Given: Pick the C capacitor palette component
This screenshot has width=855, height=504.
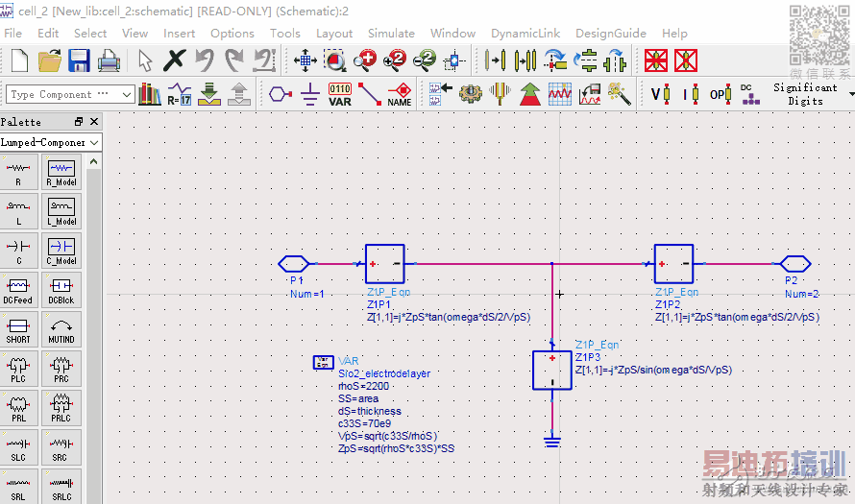Looking at the screenshot, I should pyautogui.click(x=18, y=252).
